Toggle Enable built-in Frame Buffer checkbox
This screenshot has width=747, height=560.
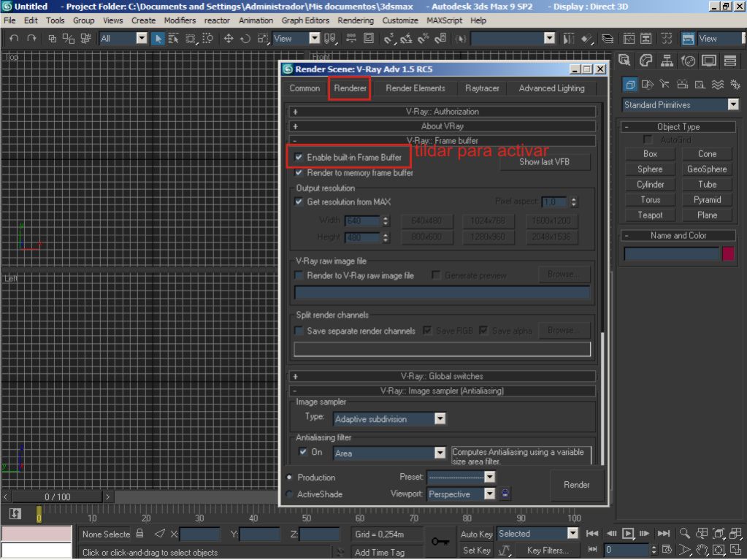(299, 157)
